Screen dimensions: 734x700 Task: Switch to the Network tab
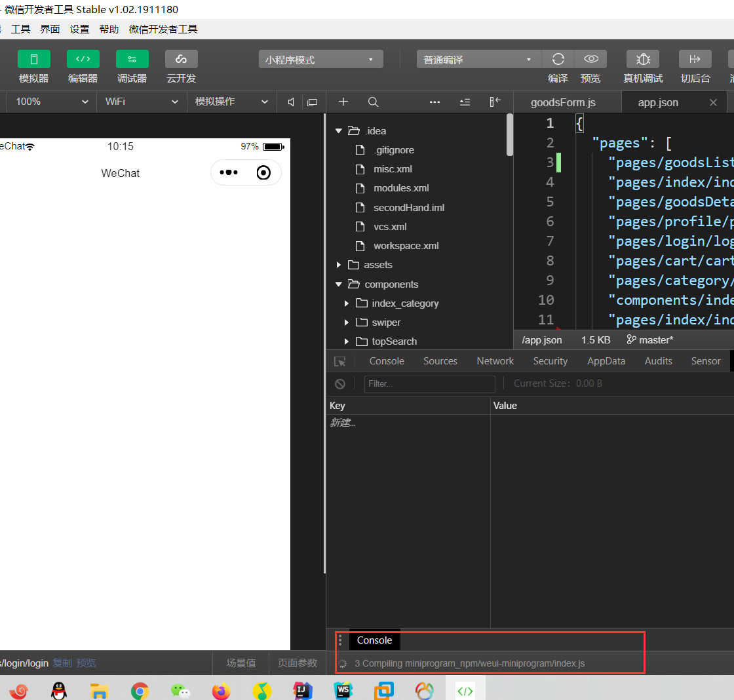click(x=495, y=361)
